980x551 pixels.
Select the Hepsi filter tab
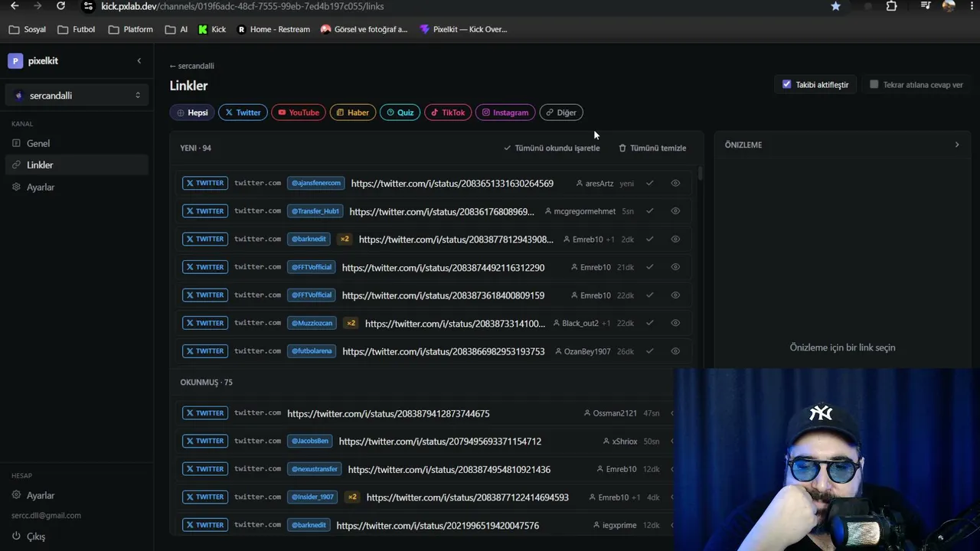point(192,112)
